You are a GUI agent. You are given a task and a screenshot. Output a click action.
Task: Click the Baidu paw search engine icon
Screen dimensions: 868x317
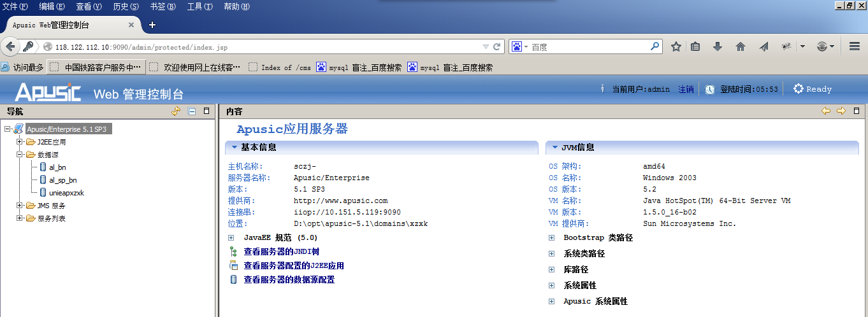click(517, 46)
